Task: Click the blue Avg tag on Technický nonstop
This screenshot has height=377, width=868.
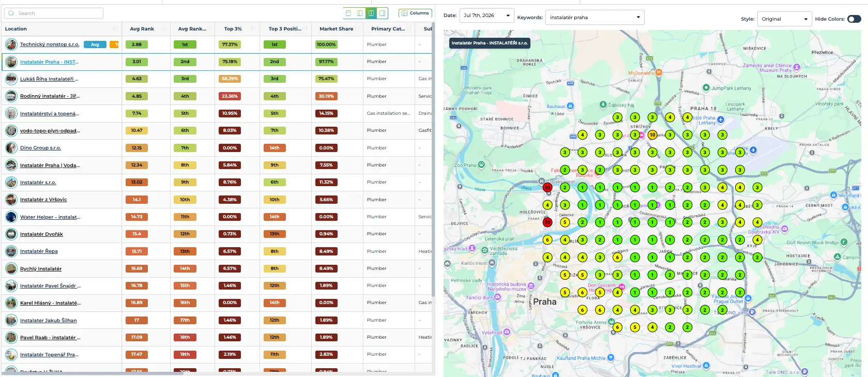Action: point(95,44)
